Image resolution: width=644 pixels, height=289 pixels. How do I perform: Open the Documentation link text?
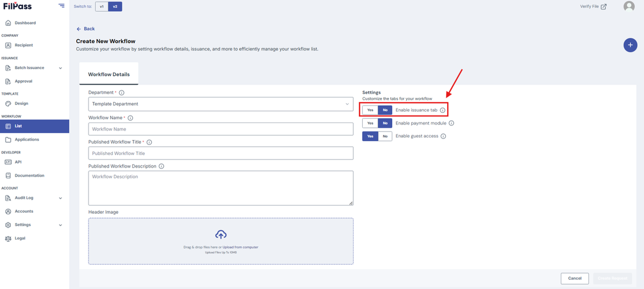[30, 176]
